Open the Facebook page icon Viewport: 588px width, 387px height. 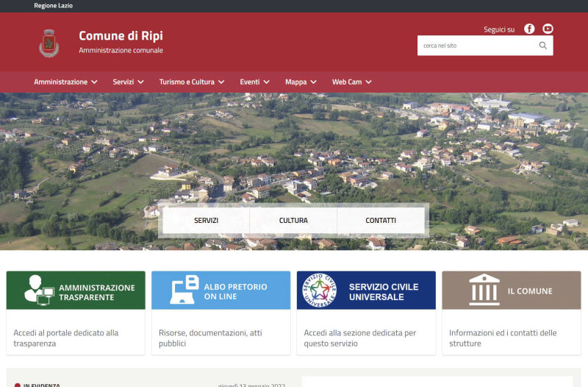[529, 29]
